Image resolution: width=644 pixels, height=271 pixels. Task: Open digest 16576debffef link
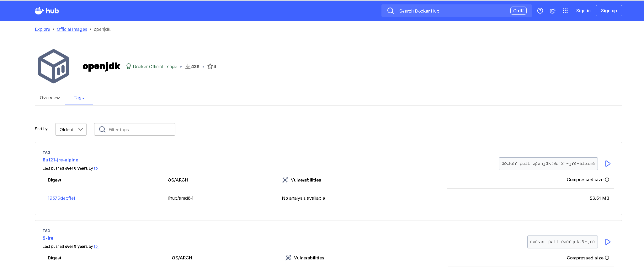[61, 198]
